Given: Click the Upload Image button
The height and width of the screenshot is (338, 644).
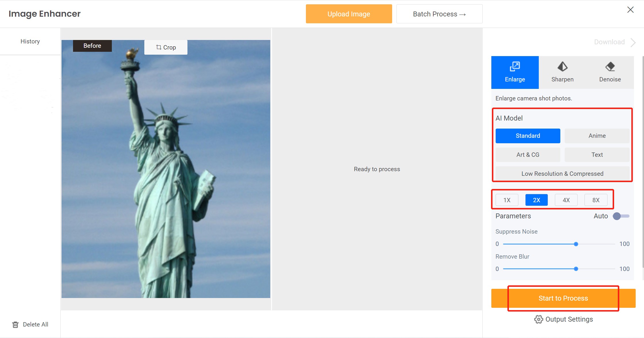Looking at the screenshot, I should click(x=349, y=14).
